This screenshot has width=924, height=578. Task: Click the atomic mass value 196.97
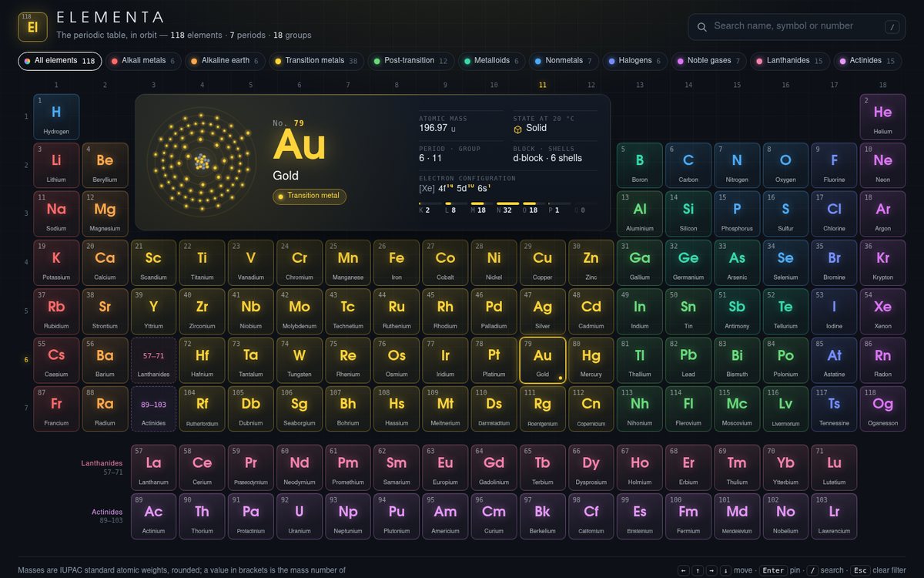click(433, 128)
